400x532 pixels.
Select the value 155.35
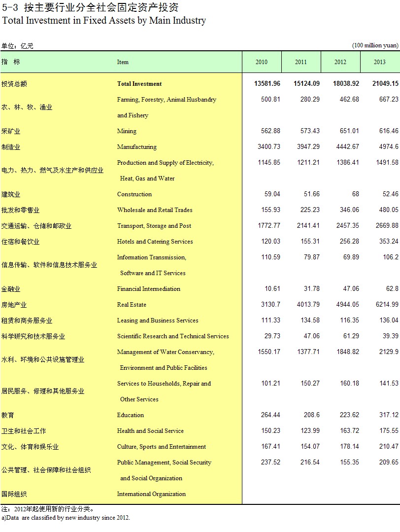(349, 462)
